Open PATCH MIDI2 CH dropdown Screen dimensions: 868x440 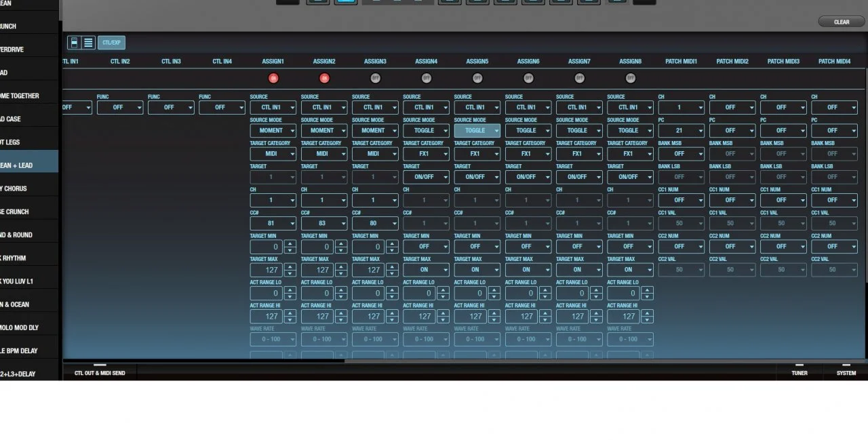point(732,107)
